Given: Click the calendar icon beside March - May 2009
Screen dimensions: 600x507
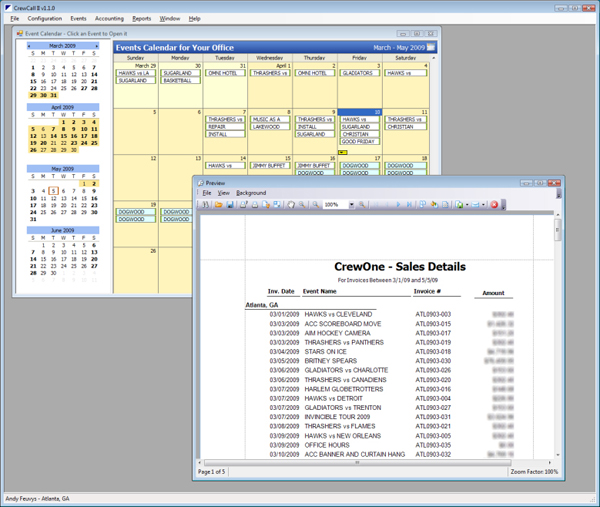Looking at the screenshot, I should (x=431, y=47).
